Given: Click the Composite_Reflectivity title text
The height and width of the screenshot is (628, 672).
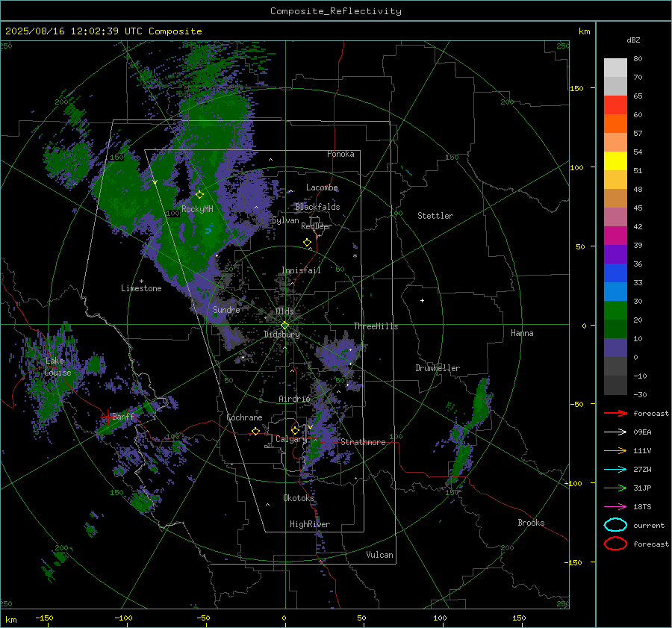Looking at the screenshot, I should 336,11.
